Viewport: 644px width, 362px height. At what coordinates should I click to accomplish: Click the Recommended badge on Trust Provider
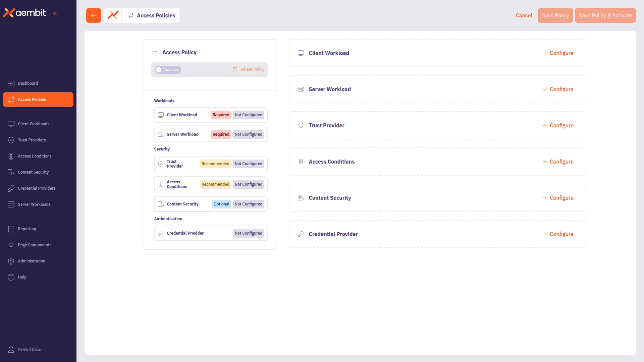click(215, 164)
